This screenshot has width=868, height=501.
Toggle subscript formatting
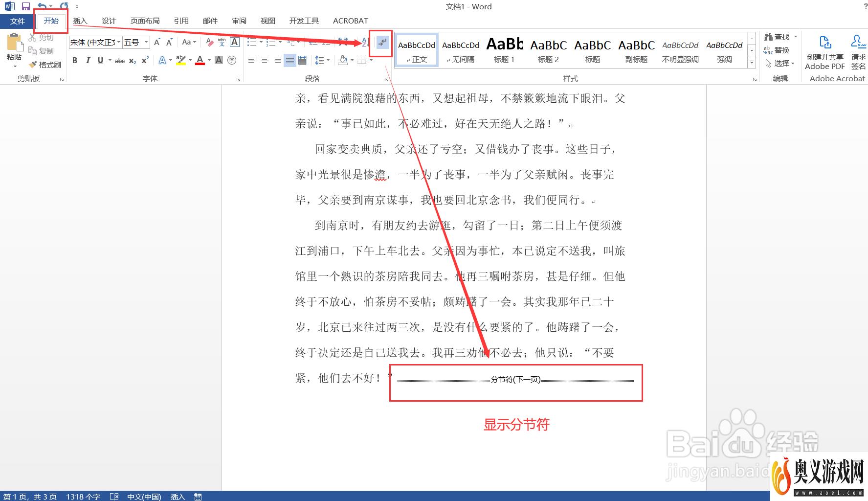pyautogui.click(x=133, y=61)
